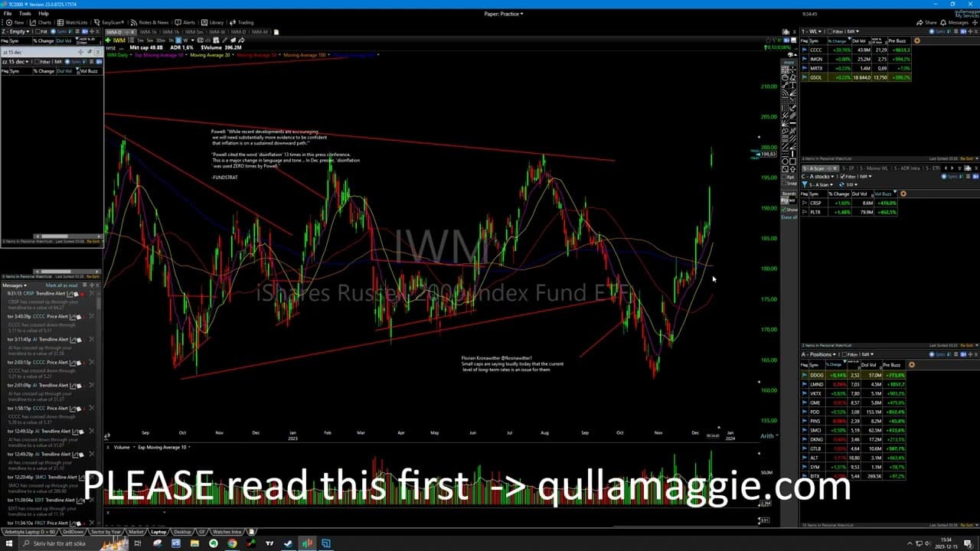This screenshot has height=551, width=980.
Task: Uncheck Filter in C - A stocks panel
Action: [x=843, y=177]
